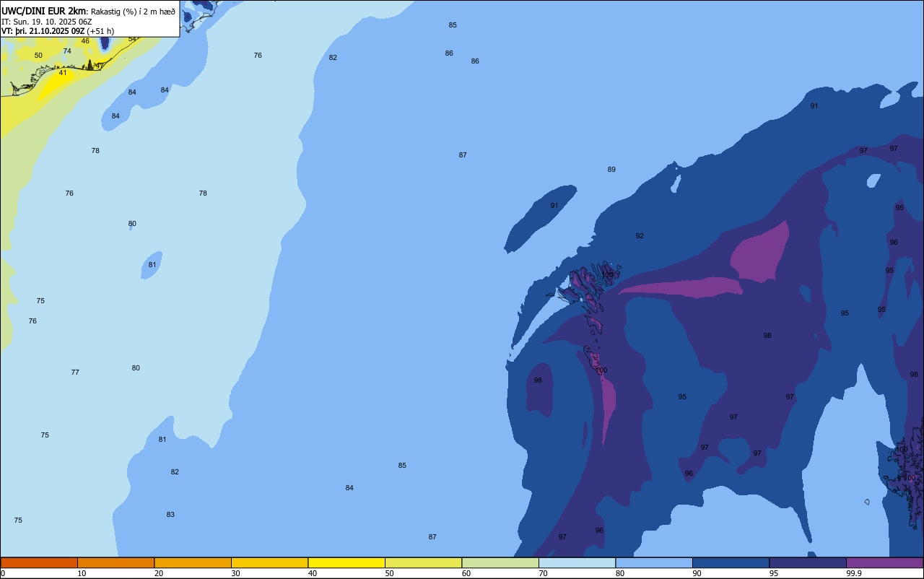This screenshot has height=579, width=924.
Task: Click the humidity value 77 on the map
Action: (x=75, y=373)
